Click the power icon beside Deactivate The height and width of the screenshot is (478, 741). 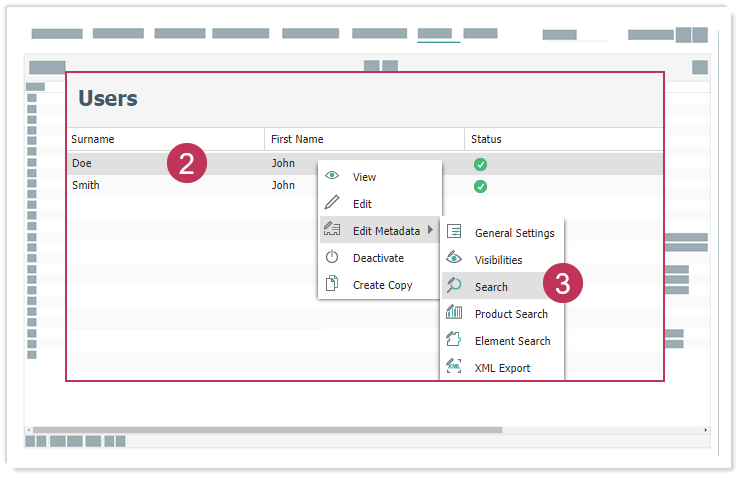[x=332, y=257]
